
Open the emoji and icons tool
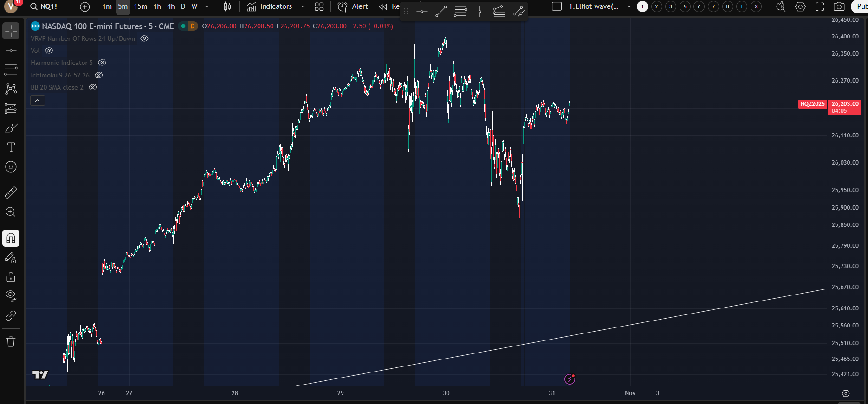point(11,167)
